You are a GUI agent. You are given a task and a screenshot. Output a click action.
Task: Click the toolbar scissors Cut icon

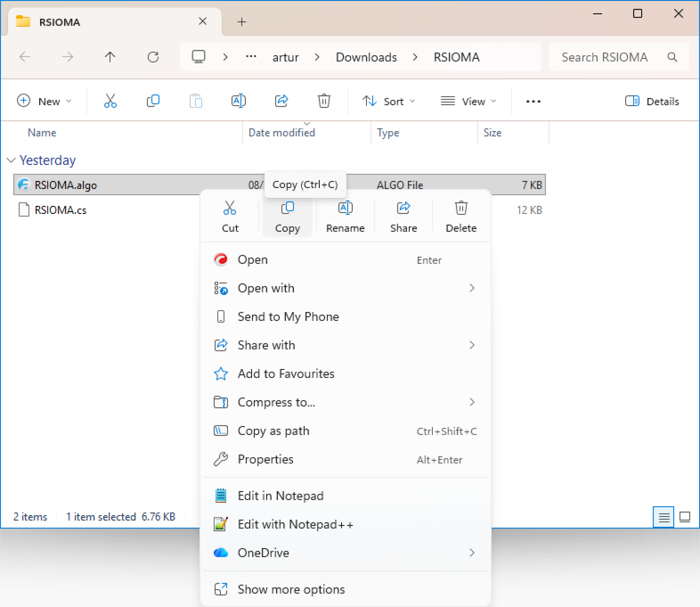(110, 101)
